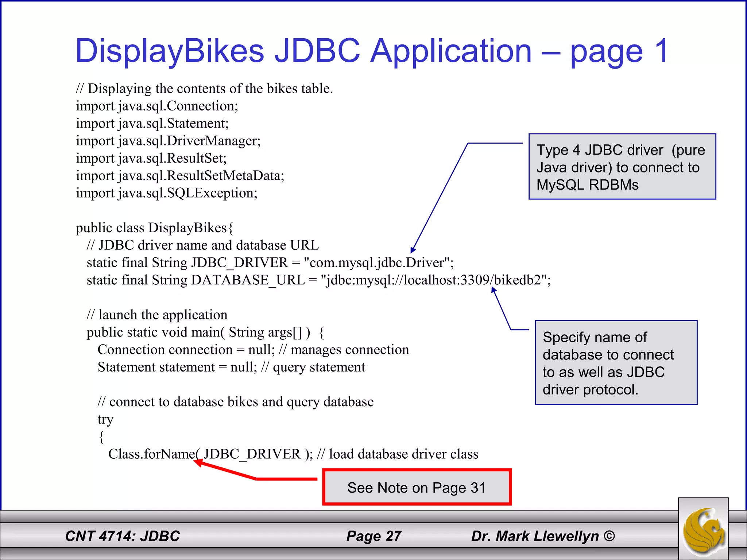Viewport: 747px width, 560px height.
Task: Click the footer text 'Page 27'
Action: click(x=374, y=536)
